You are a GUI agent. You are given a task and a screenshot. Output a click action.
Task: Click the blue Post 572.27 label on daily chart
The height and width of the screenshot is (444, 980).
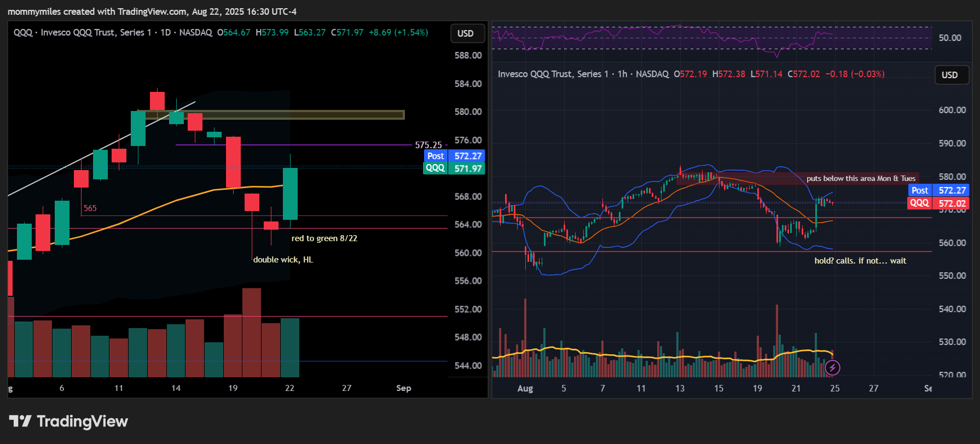click(454, 156)
